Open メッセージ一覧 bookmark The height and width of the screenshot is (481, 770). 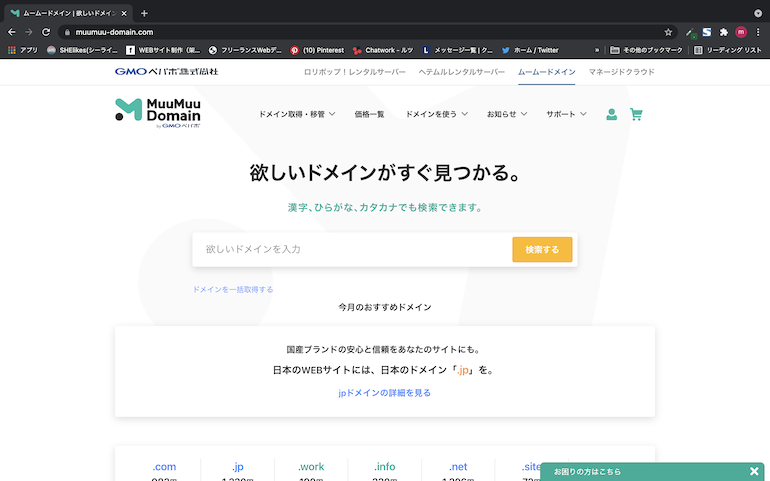(457, 50)
